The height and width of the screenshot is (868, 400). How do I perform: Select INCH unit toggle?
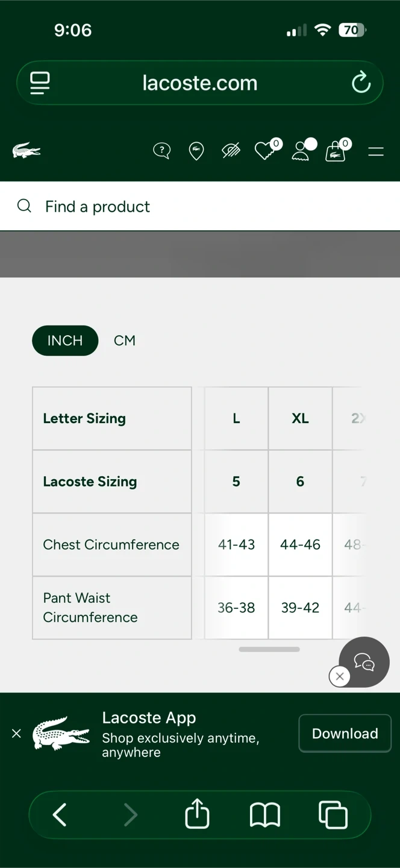(x=65, y=341)
